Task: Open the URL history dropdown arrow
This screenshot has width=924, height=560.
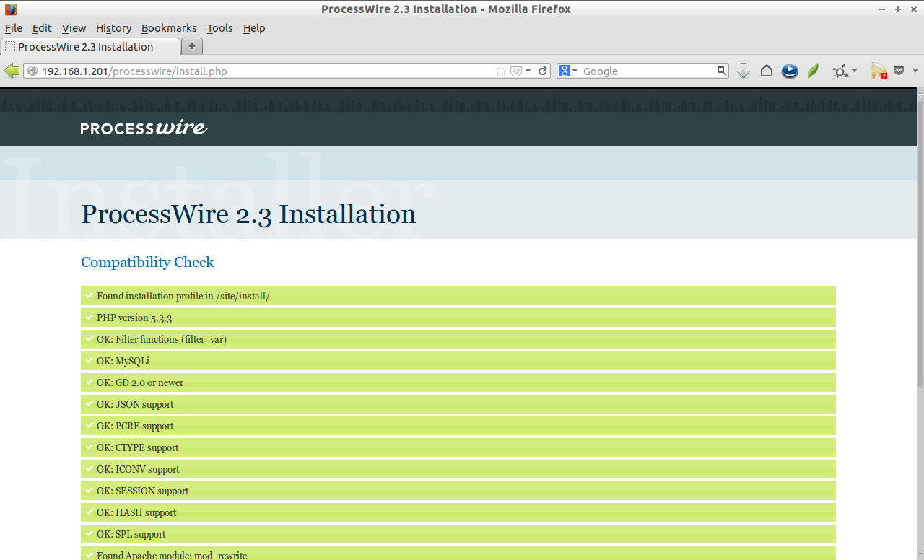Action: (x=528, y=71)
